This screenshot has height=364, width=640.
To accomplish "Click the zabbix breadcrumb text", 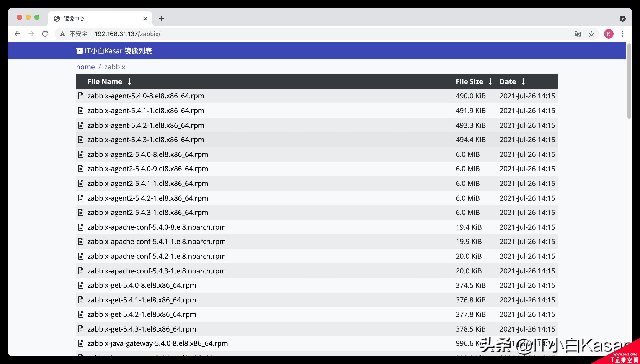I will (115, 67).
